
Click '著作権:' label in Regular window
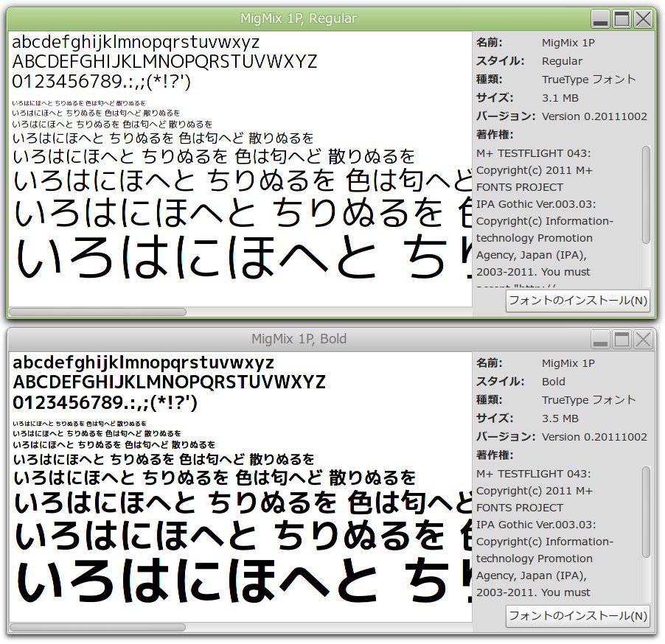point(495,135)
